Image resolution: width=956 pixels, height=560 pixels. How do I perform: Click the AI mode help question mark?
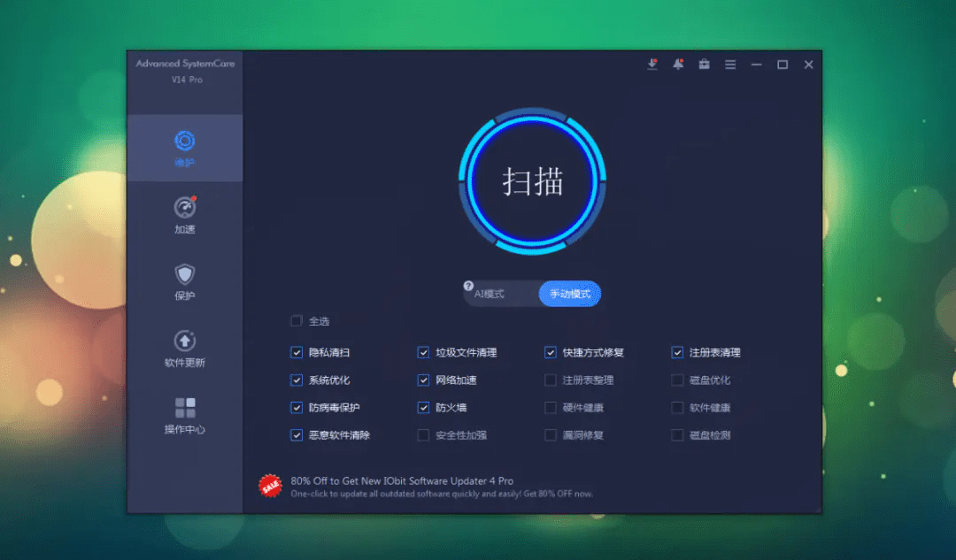[468, 286]
